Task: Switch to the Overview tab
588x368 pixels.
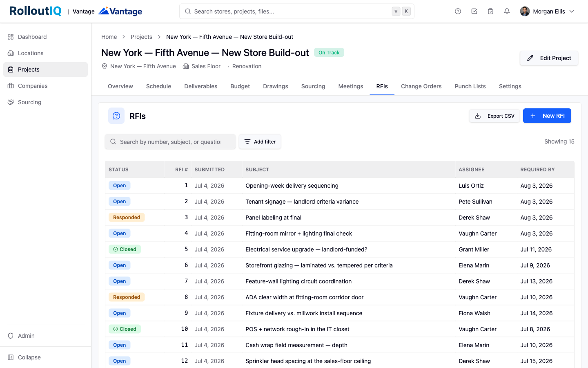Action: pyautogui.click(x=120, y=86)
